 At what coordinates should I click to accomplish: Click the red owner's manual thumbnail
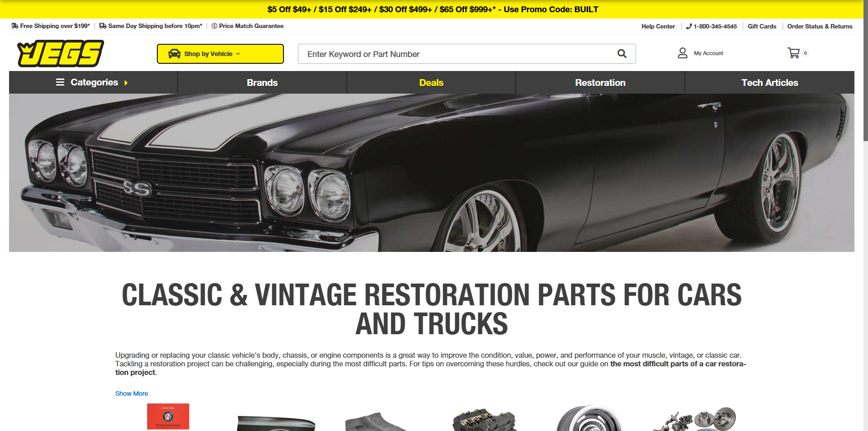coord(168,417)
